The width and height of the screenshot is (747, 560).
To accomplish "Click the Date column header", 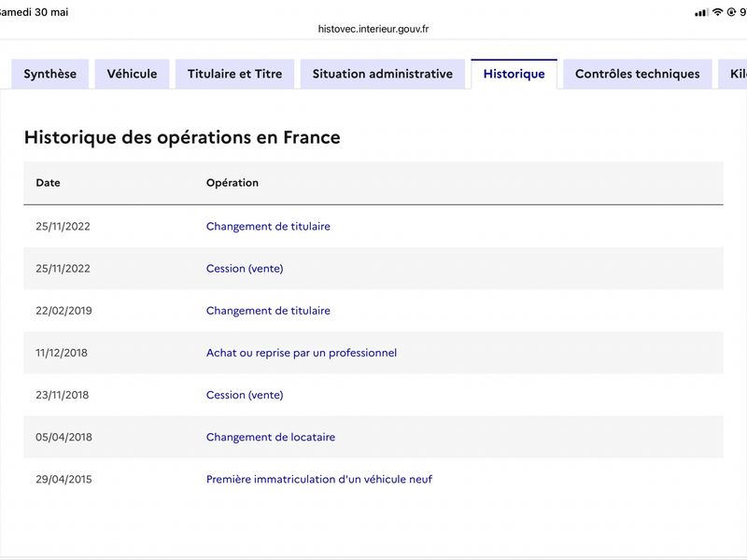I will tap(49, 183).
